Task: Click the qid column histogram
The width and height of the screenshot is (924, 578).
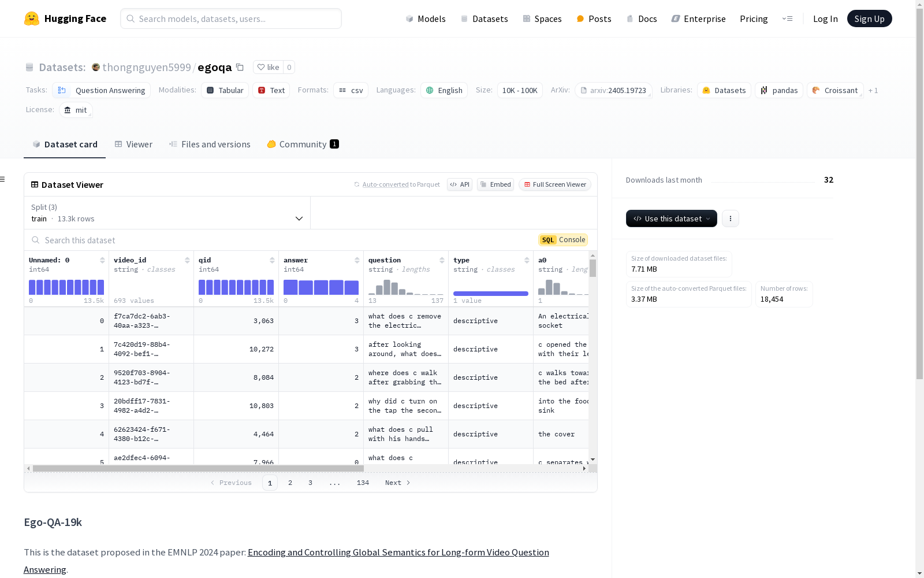Action: [x=236, y=287]
